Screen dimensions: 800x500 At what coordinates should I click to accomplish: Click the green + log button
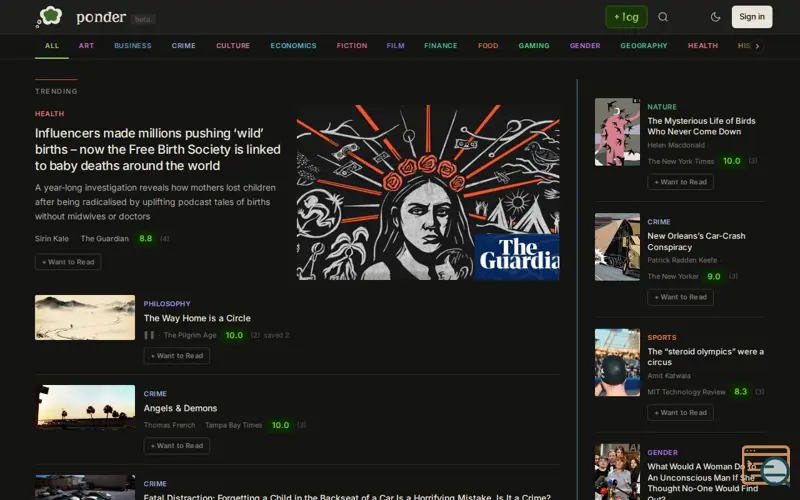tap(626, 17)
